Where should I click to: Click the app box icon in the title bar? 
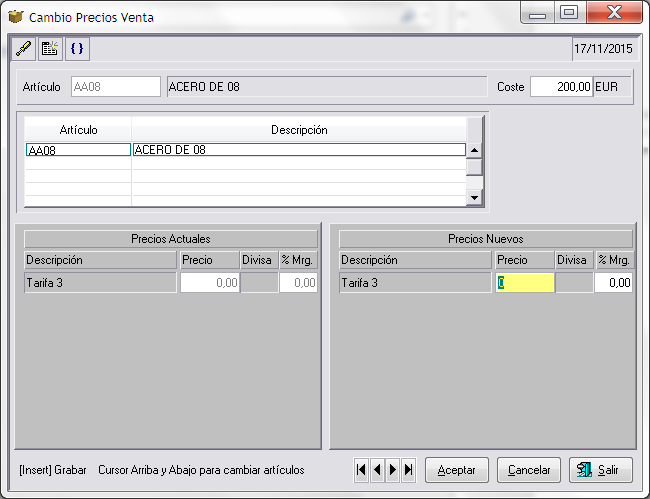click(x=16, y=17)
